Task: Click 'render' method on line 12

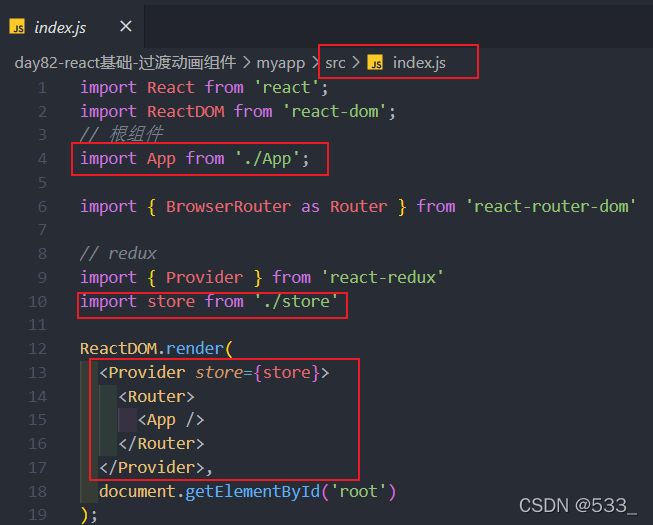Action: pyautogui.click(x=195, y=348)
